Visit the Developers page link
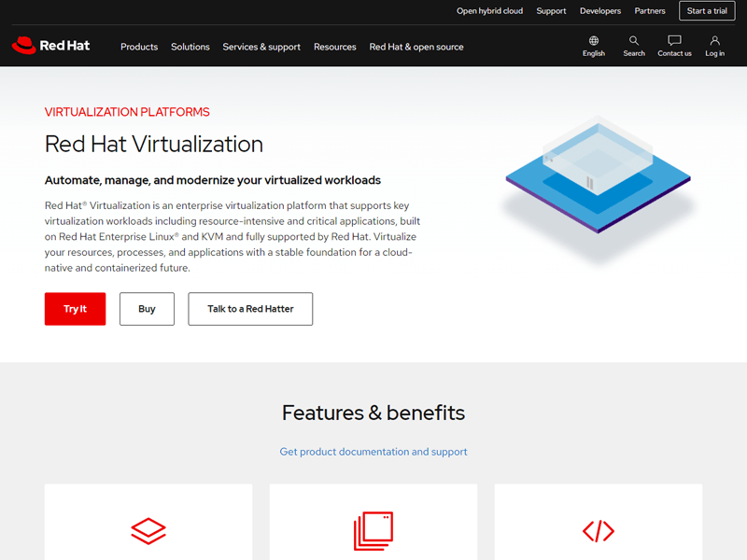 point(600,11)
